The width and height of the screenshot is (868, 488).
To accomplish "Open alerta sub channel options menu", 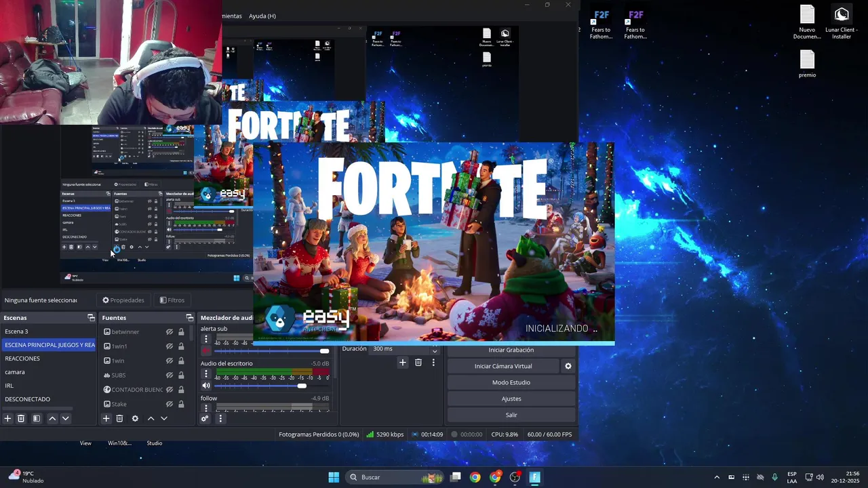I will (x=206, y=339).
